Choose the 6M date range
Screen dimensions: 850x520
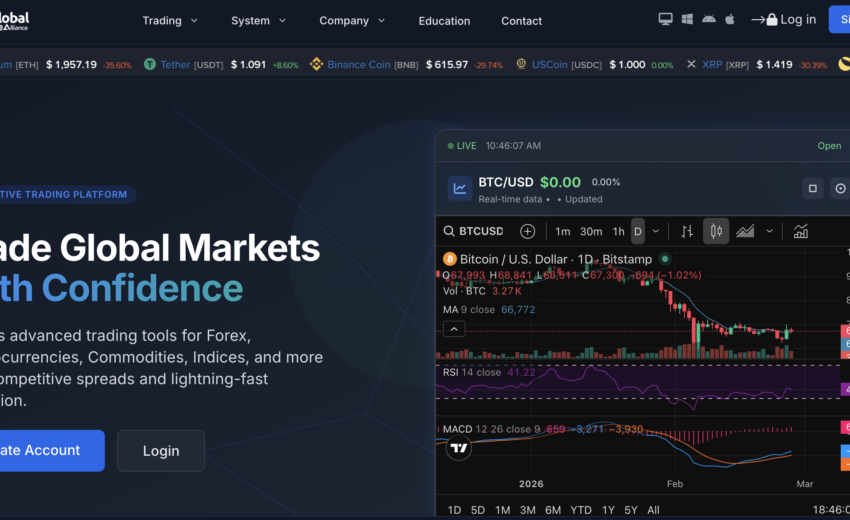tap(553, 510)
